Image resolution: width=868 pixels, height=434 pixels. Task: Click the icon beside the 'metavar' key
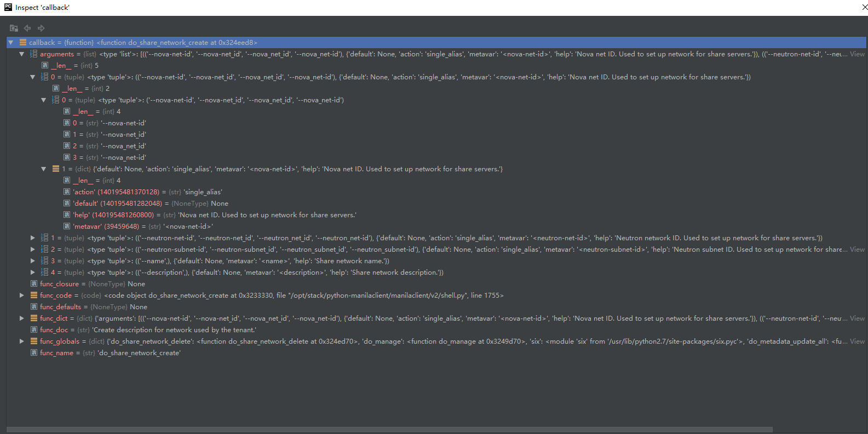pos(67,226)
